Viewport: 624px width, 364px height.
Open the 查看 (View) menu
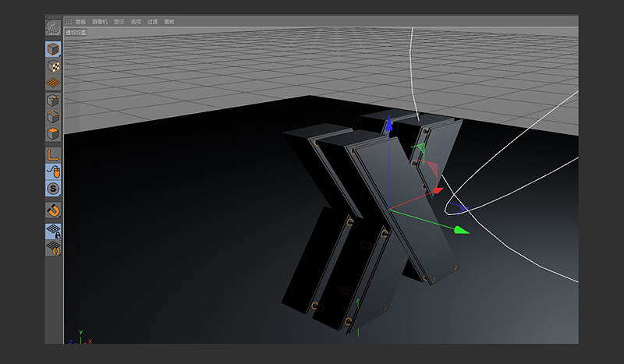pos(81,22)
